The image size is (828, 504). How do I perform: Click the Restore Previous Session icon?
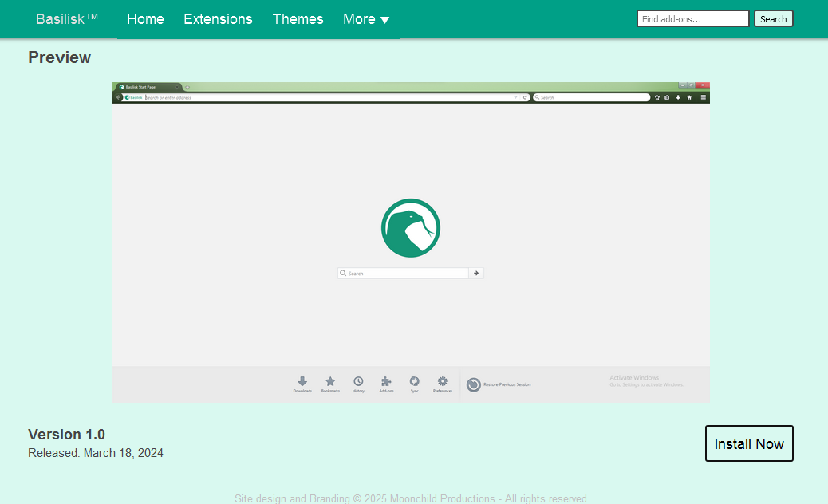click(x=473, y=384)
